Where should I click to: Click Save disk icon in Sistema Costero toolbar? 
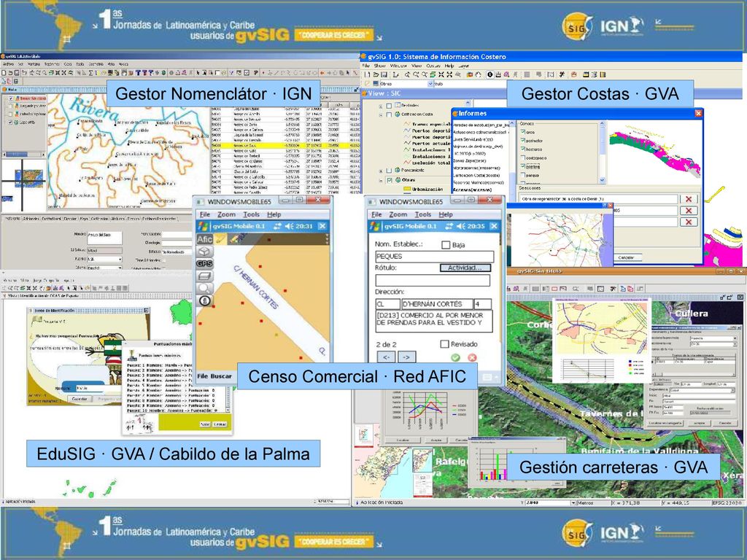(x=384, y=75)
